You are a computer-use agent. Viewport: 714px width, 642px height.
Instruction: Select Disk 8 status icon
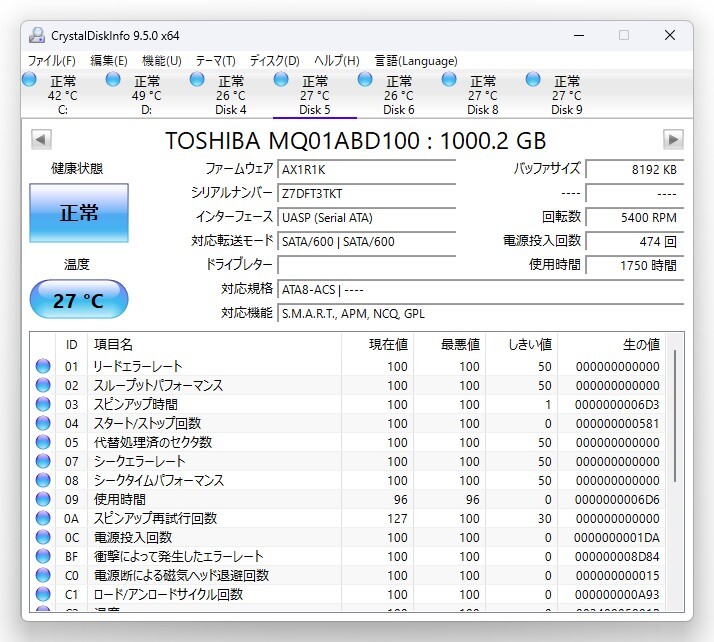tap(449, 79)
